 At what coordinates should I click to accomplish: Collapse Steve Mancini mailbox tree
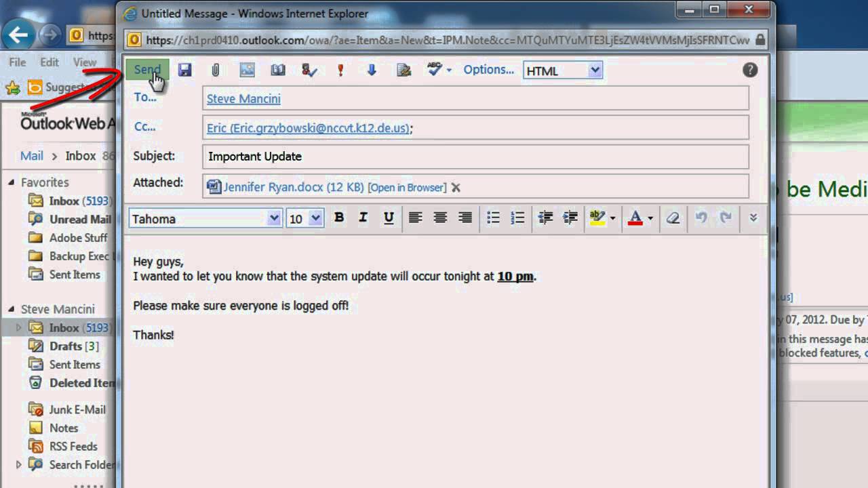tap(11, 309)
